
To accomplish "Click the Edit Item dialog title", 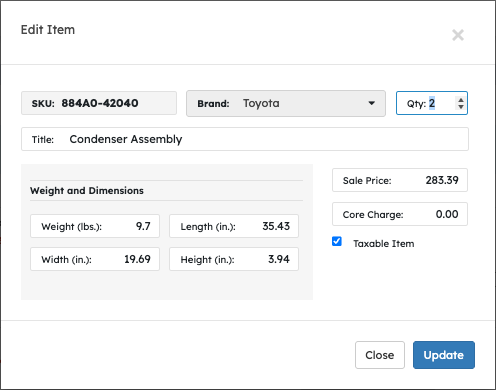I will [48, 30].
